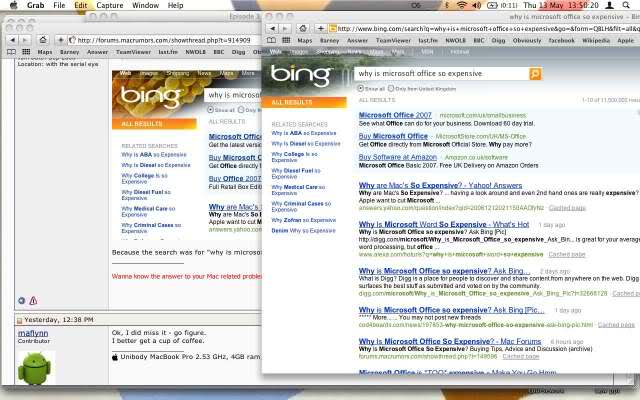Image resolution: width=640 pixels, height=400 pixels.
Task: Open the File menu
Action: pos(59,5)
